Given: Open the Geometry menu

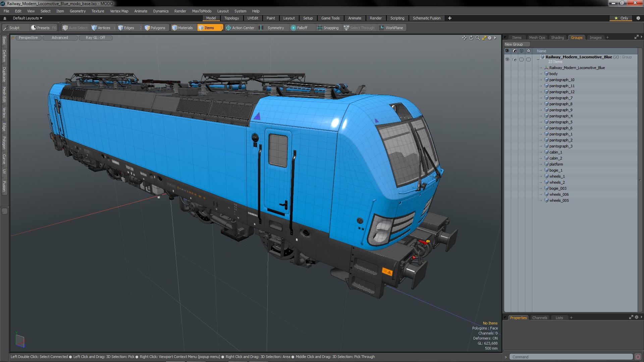Looking at the screenshot, I should point(77,11).
